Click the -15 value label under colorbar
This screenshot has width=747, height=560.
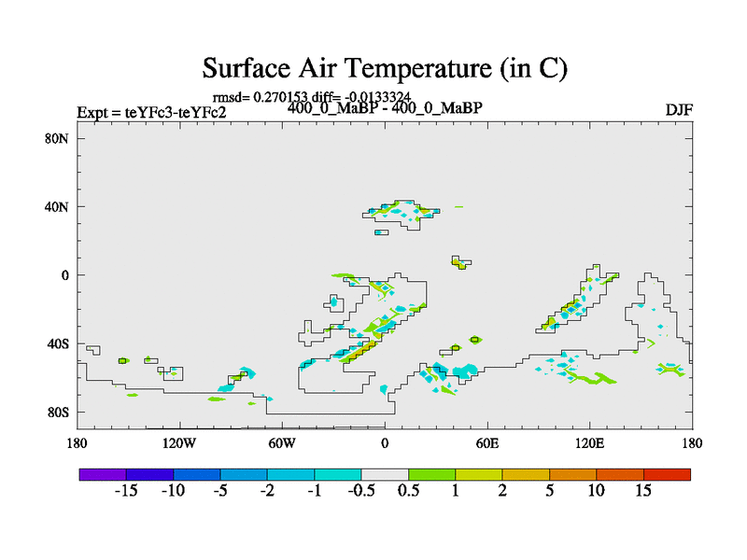tap(126, 492)
